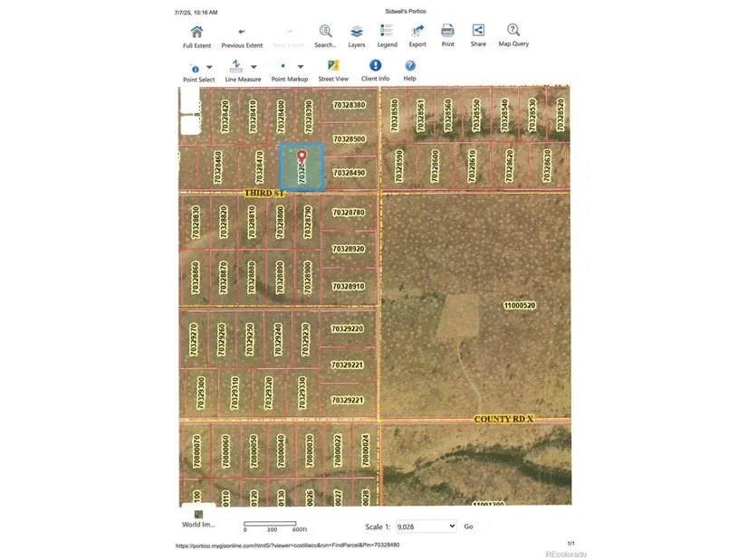This screenshot has width=747, height=560.
Task: Open Client Info
Action: click(x=375, y=67)
